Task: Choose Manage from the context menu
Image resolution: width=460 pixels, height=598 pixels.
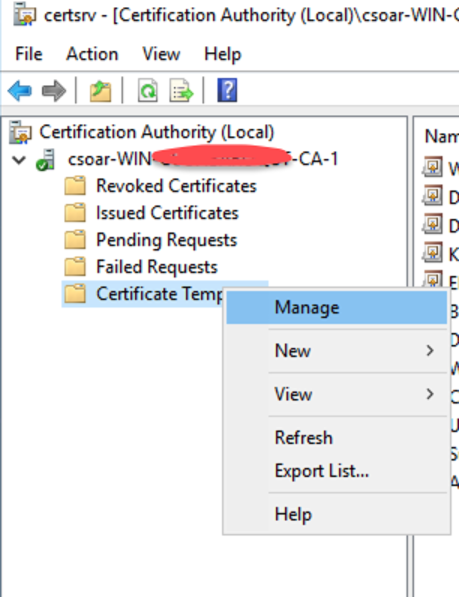Action: point(336,308)
